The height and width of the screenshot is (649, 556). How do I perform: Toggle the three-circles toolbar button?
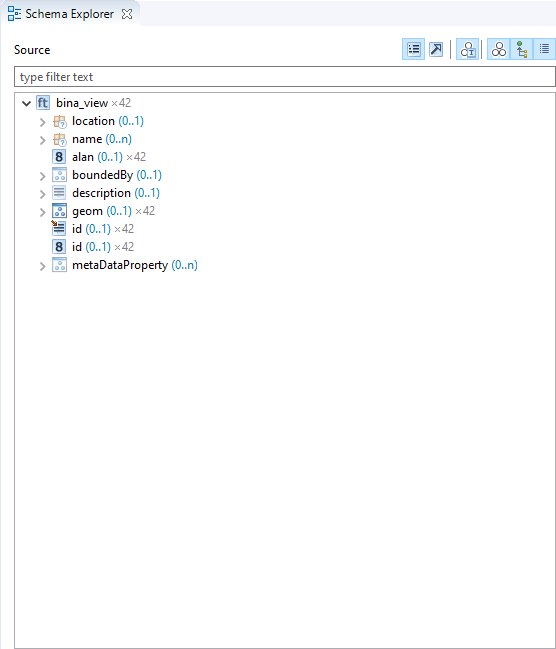pyautogui.click(x=498, y=49)
